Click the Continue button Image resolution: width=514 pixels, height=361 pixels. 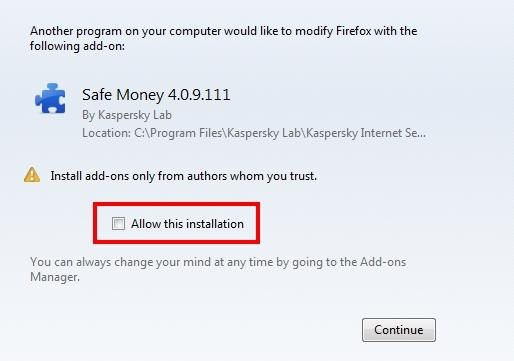399,330
